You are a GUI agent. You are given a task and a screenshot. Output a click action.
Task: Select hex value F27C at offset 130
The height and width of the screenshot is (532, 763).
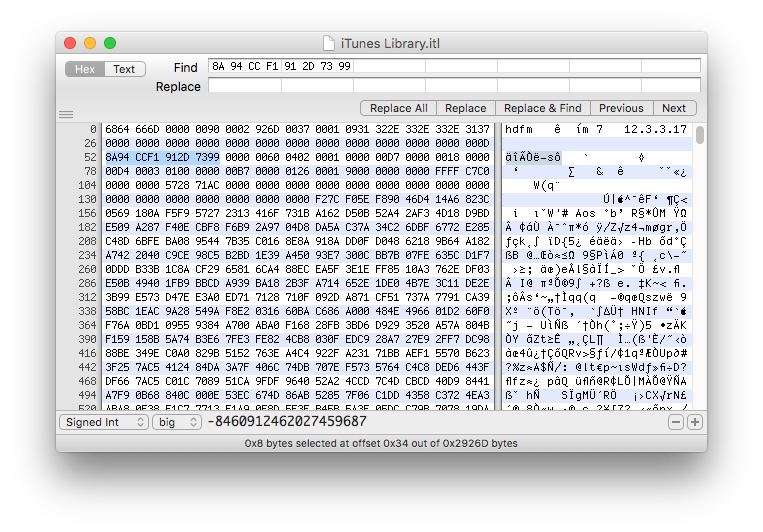pyautogui.click(x=327, y=200)
